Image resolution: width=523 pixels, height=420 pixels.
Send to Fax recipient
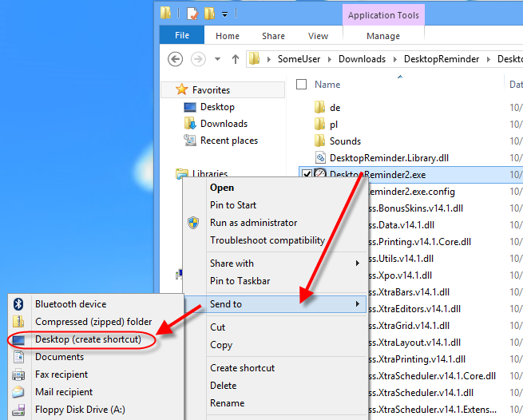coord(61,374)
